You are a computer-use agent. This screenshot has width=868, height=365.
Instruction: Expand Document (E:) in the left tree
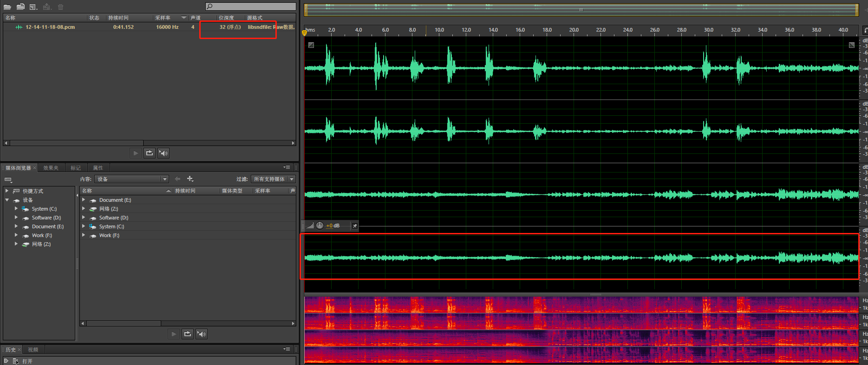(16, 226)
